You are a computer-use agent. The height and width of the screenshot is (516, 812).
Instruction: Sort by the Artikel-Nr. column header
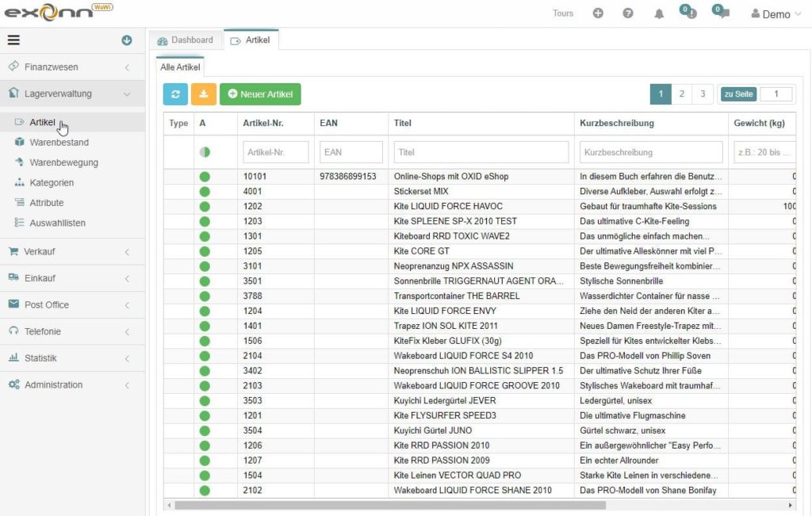pos(263,123)
